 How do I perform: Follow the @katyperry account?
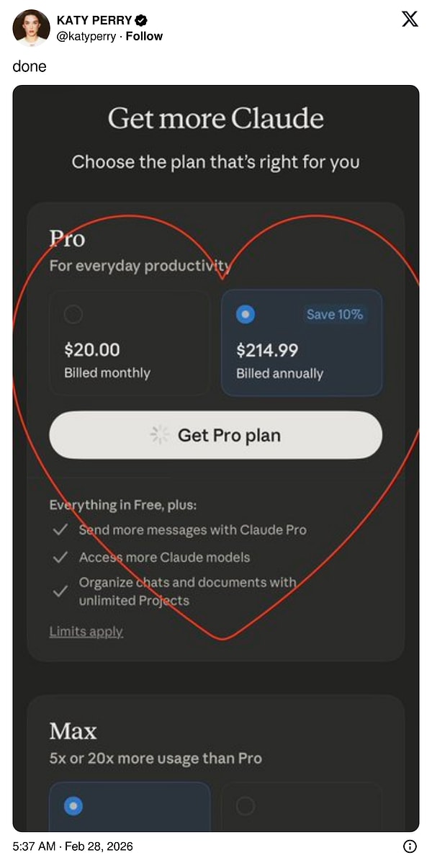pos(144,36)
